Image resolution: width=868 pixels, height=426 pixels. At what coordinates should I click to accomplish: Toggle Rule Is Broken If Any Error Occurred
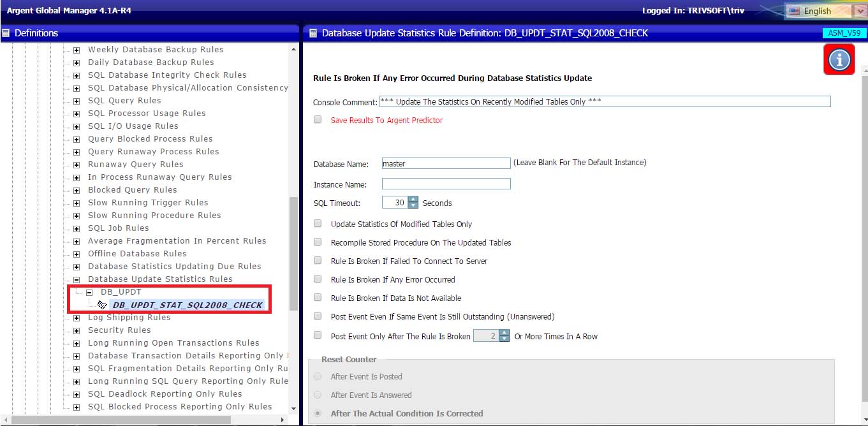[318, 279]
